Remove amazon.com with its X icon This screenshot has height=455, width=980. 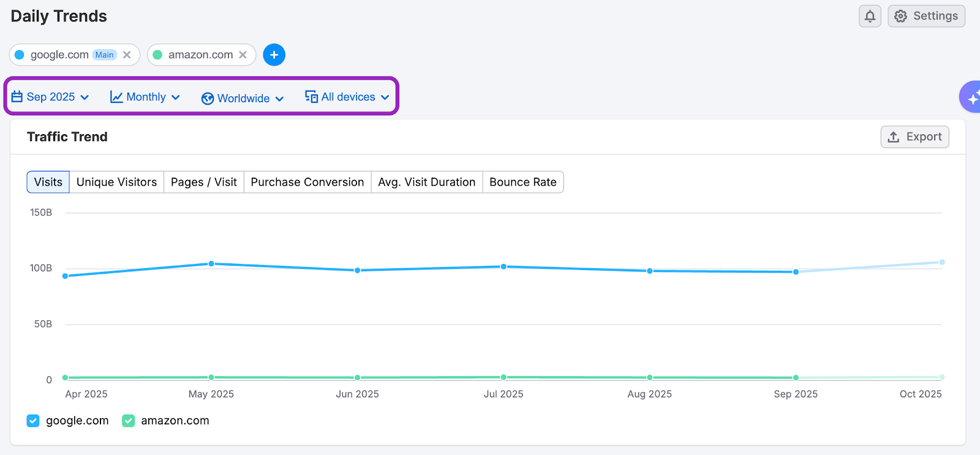click(x=243, y=55)
